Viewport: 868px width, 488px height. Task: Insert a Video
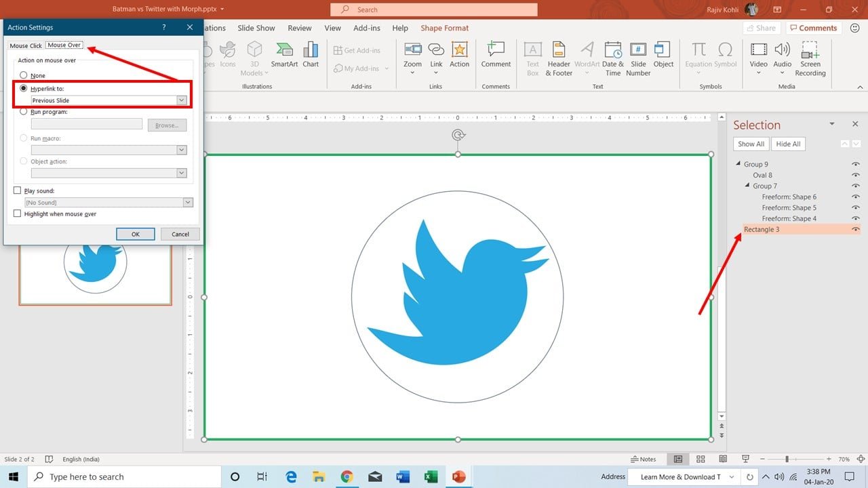click(759, 58)
